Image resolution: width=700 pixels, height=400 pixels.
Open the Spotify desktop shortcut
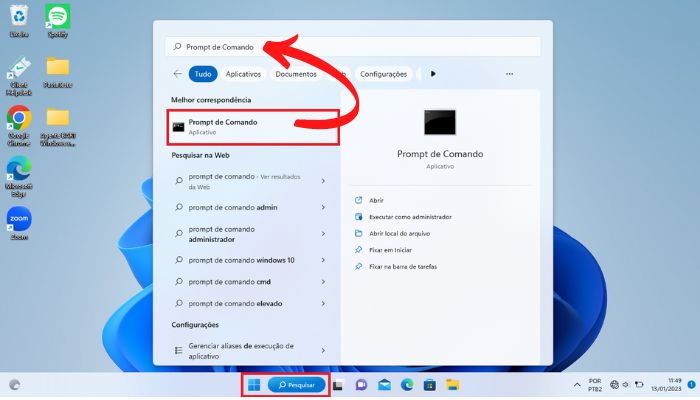(58, 20)
